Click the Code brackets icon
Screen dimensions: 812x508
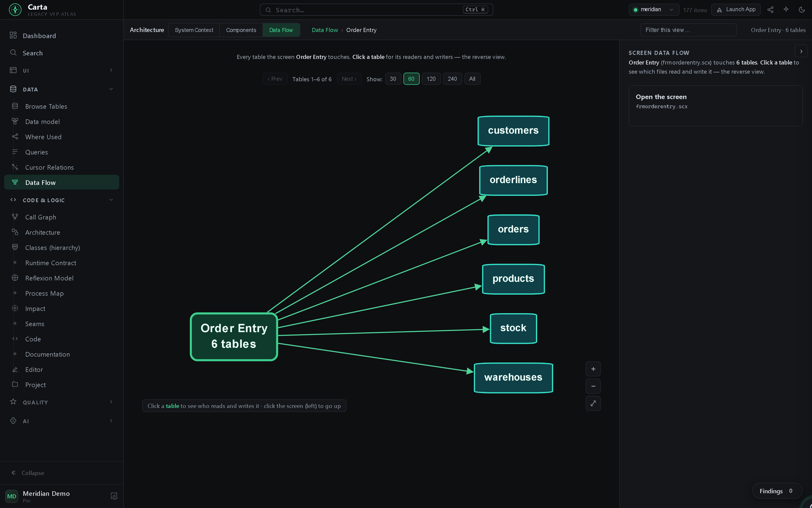pos(15,339)
